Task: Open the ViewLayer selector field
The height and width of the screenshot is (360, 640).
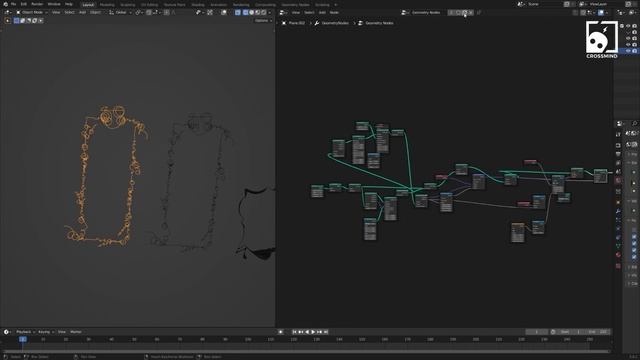Action: [598, 4]
